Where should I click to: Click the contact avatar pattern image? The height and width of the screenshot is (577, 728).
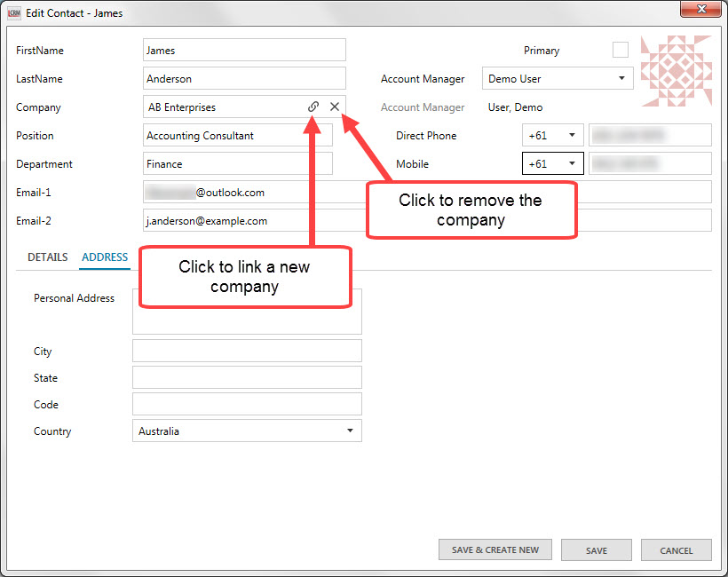pos(677,71)
